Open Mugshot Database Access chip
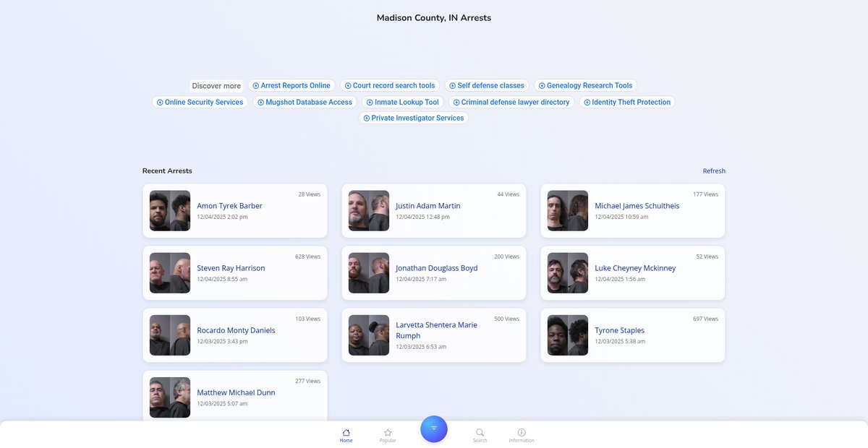 click(305, 102)
